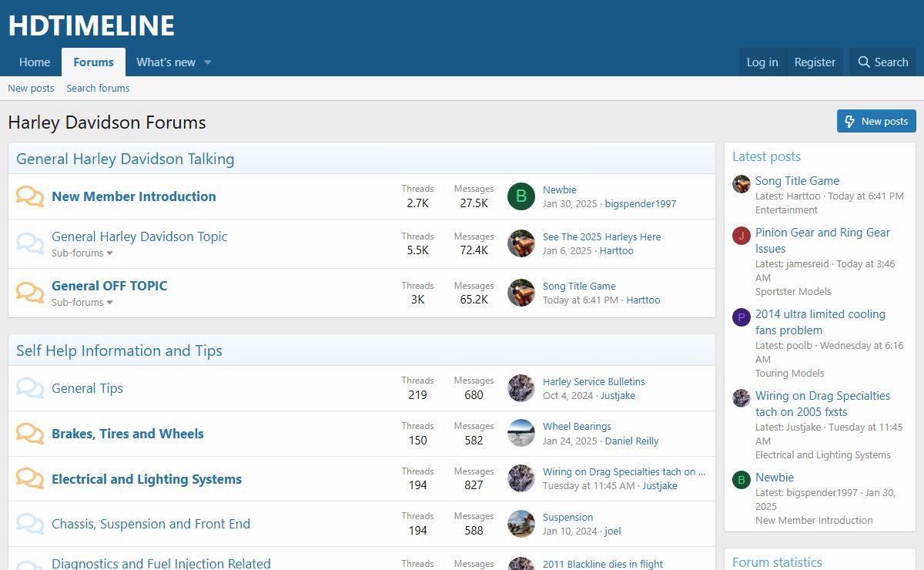Click the Chassis, Suspension and Front End bubble icon
Image resolution: width=924 pixels, height=570 pixels.
pyautogui.click(x=30, y=524)
